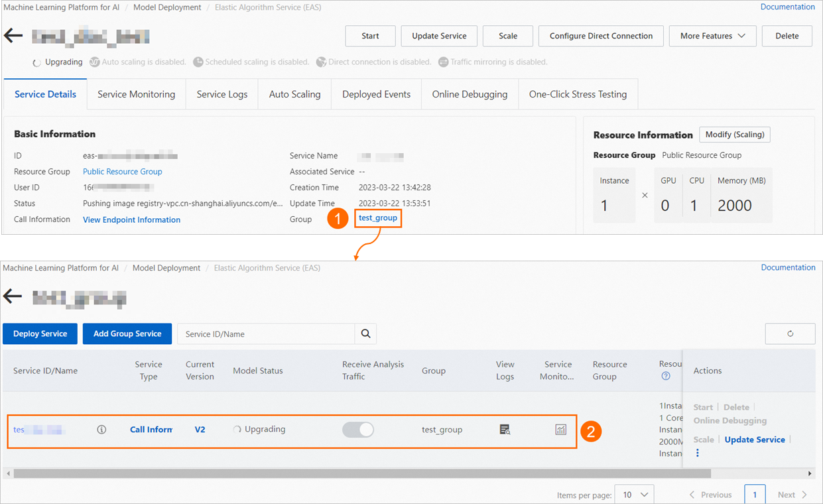
Task: Open the View Logs icon for the test service row
Action: click(x=505, y=430)
